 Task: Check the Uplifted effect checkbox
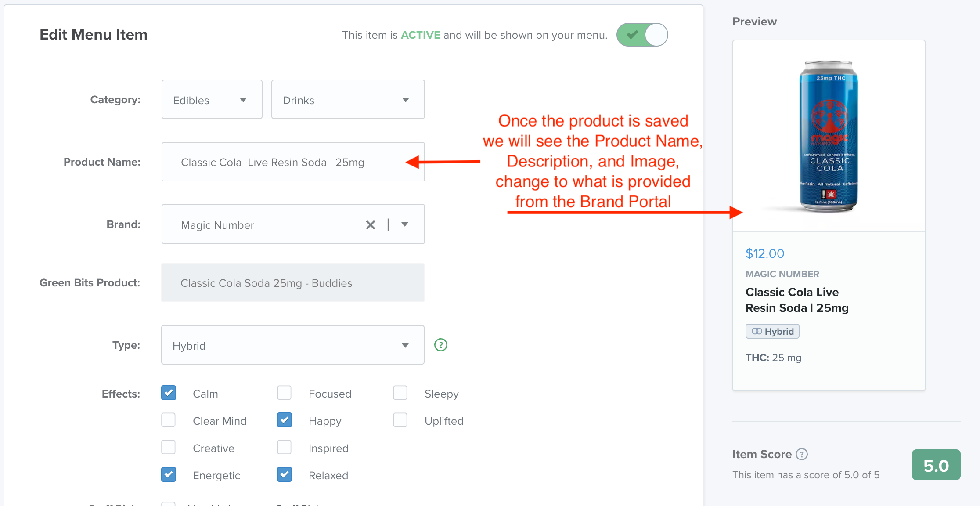click(400, 420)
